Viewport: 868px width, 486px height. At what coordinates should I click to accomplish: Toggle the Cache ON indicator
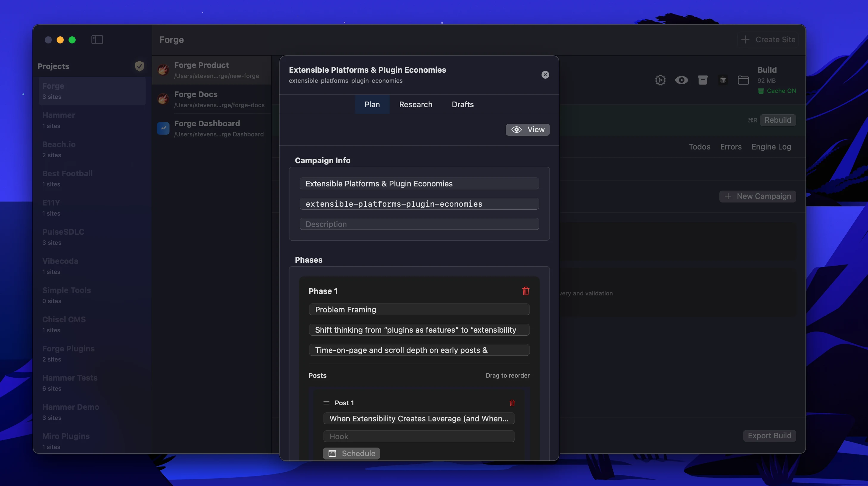[777, 91]
